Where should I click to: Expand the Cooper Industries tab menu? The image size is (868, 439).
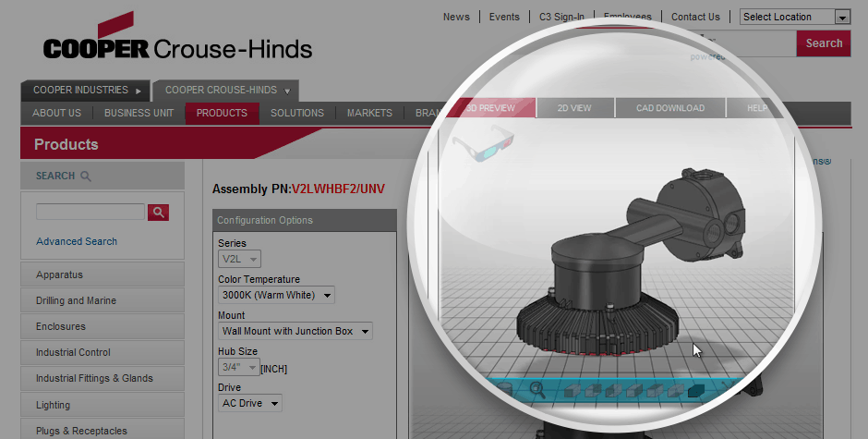(87, 91)
